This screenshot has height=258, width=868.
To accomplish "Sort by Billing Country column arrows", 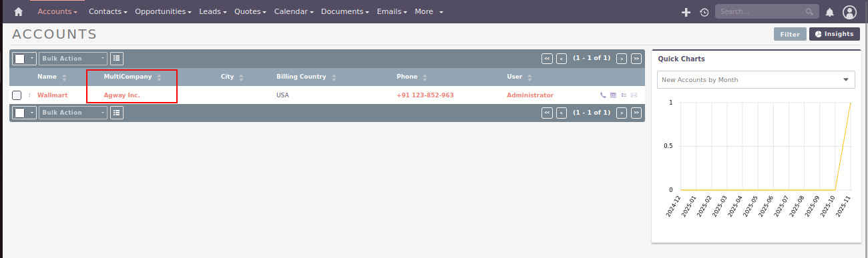I will 333,77.
